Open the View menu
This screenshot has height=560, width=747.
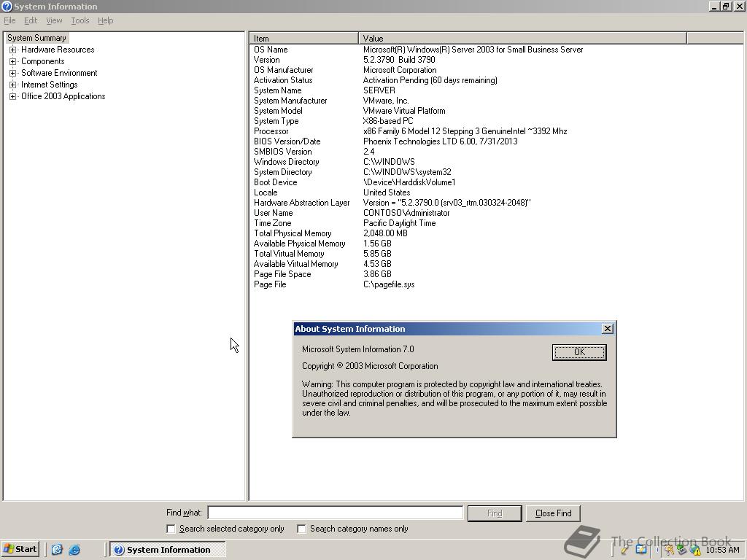coord(54,20)
